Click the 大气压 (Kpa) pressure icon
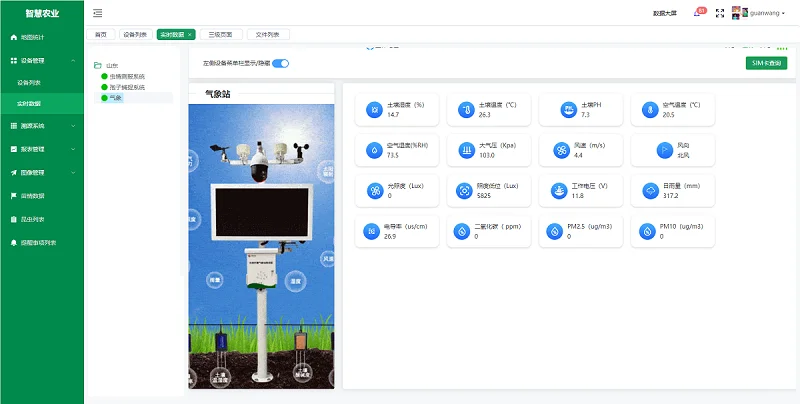This screenshot has width=800, height=404. [466, 150]
